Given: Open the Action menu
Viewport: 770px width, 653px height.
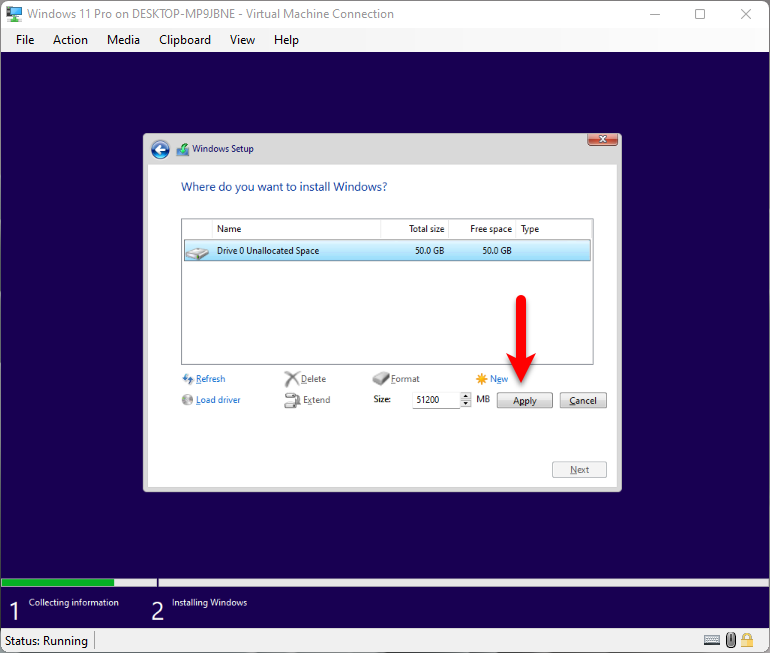Looking at the screenshot, I should coord(70,40).
